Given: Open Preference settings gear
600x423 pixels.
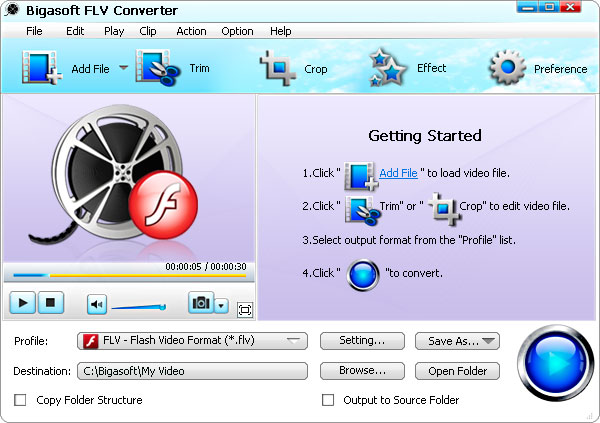Looking at the screenshot, I should [x=507, y=68].
